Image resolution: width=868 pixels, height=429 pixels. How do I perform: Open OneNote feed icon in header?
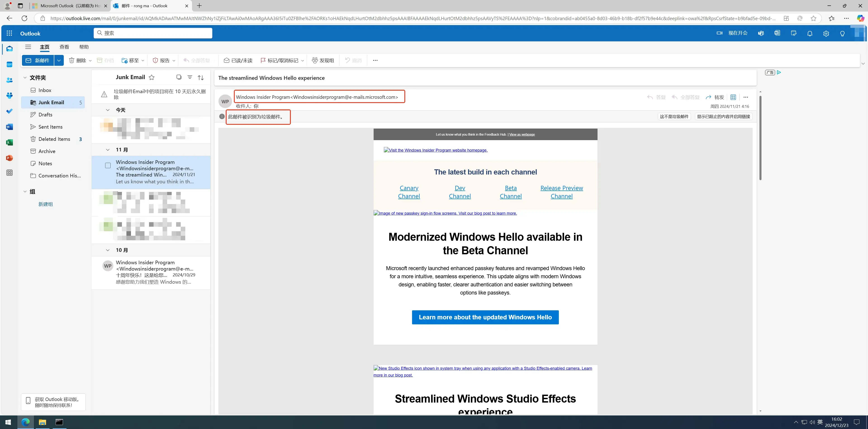(x=777, y=33)
